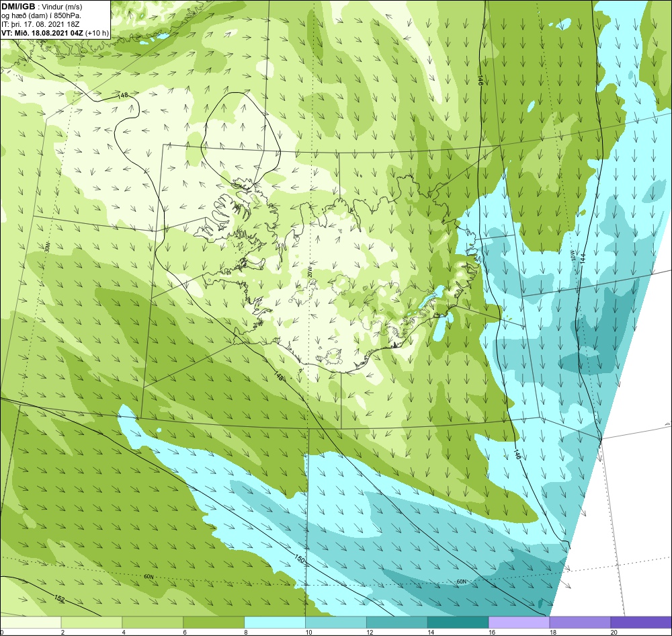The width and height of the screenshot is (672, 636).
Task: Click the '152' height contour label
Action: 60,598
